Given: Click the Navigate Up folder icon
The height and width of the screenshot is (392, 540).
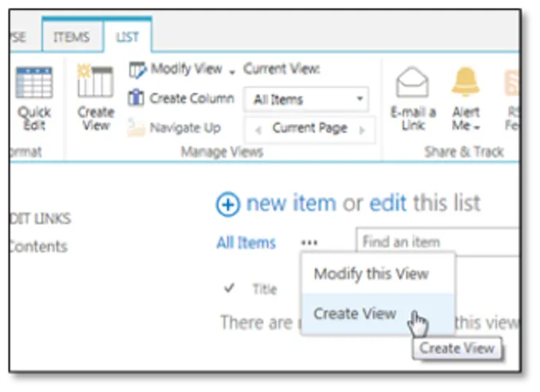Looking at the screenshot, I should [136, 127].
